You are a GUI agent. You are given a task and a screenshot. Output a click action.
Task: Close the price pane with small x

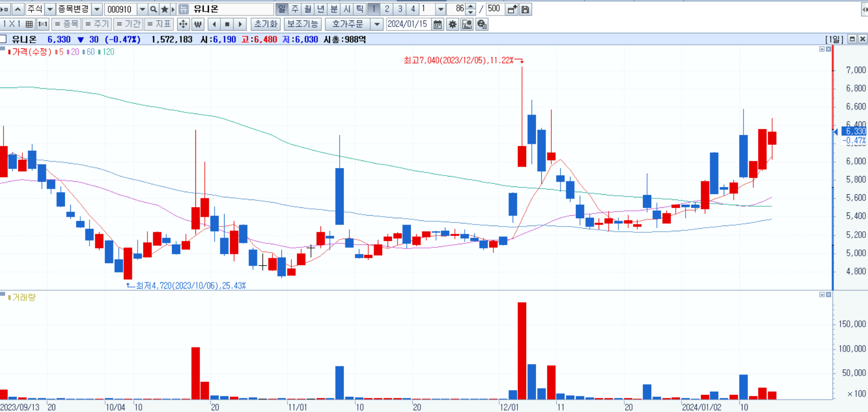tap(828, 49)
